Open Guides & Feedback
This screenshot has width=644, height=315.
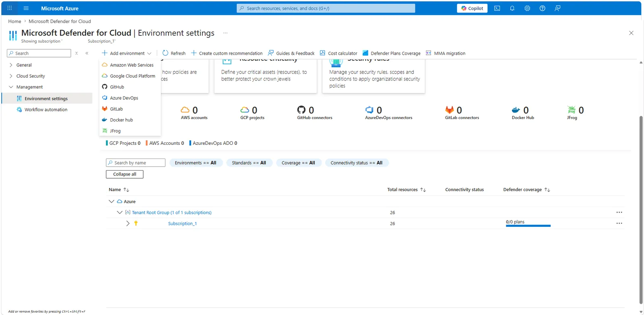point(291,53)
